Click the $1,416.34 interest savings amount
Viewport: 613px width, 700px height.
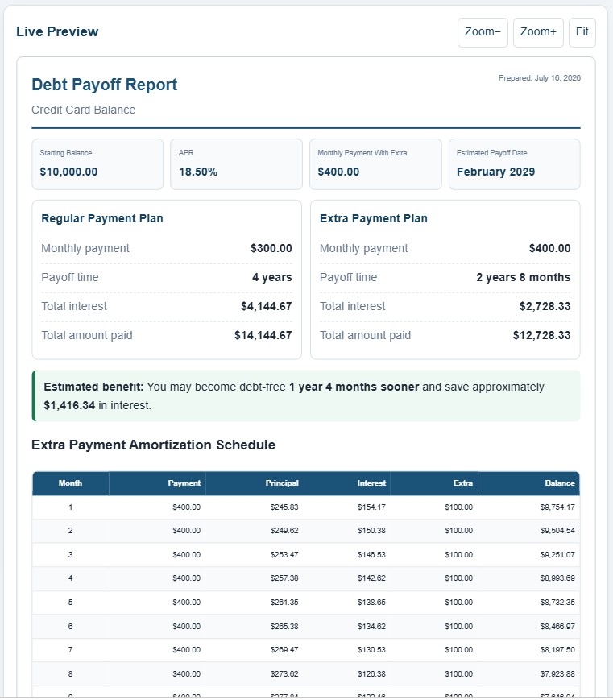pos(69,405)
